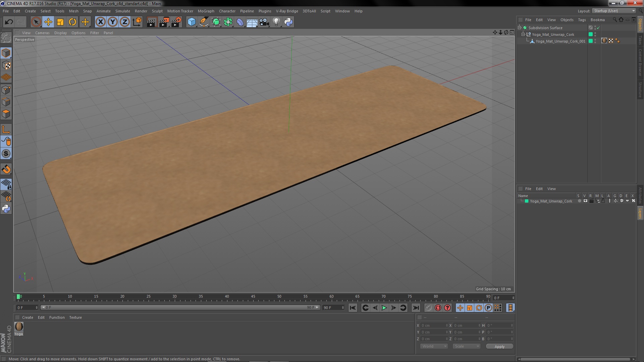Viewport: 644px width, 362px height.
Task: Add a Bend deformer
Action: [240, 22]
